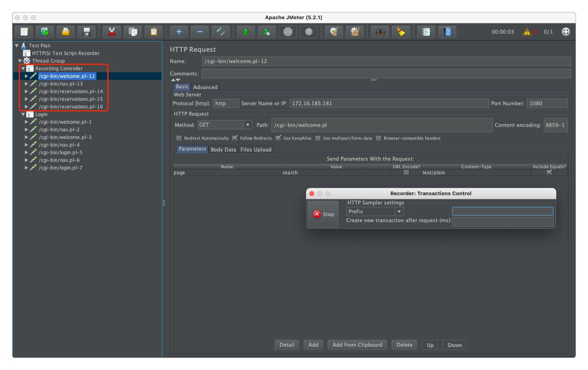Click the Create new transaction delay field
The height and width of the screenshot is (370, 588).
503,222
